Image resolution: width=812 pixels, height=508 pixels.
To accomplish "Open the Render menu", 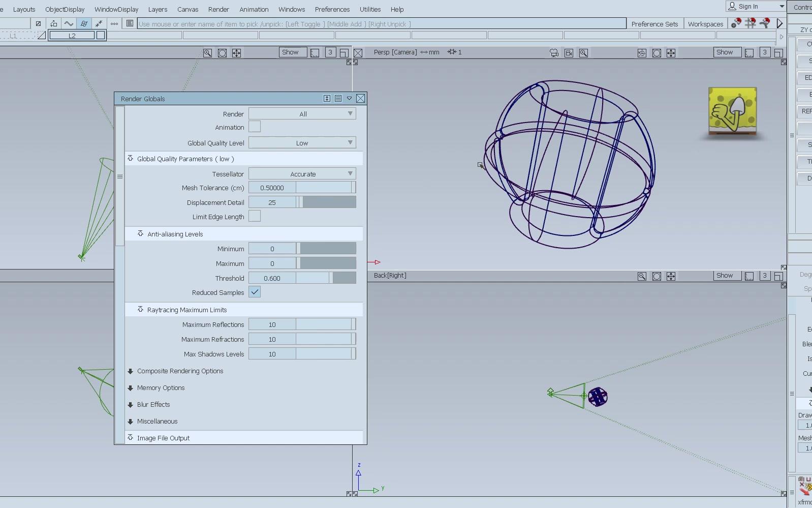I will coord(218,9).
